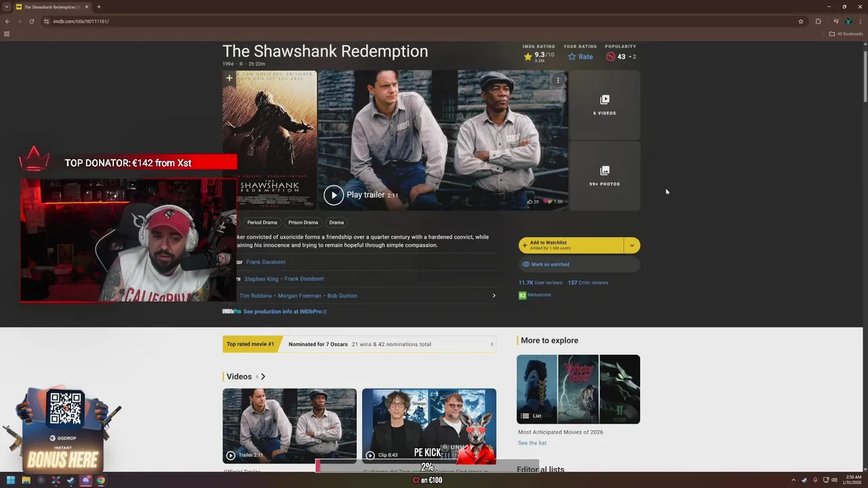Select the Prison Drama genre chip
Viewport: 868px width, 488px height.
pos(303,222)
